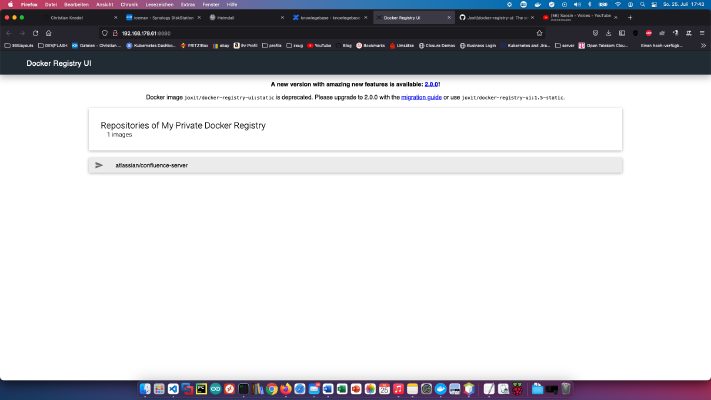The image size is (711, 400).
Task: Open a new browser tab with plus
Action: [x=630, y=18]
